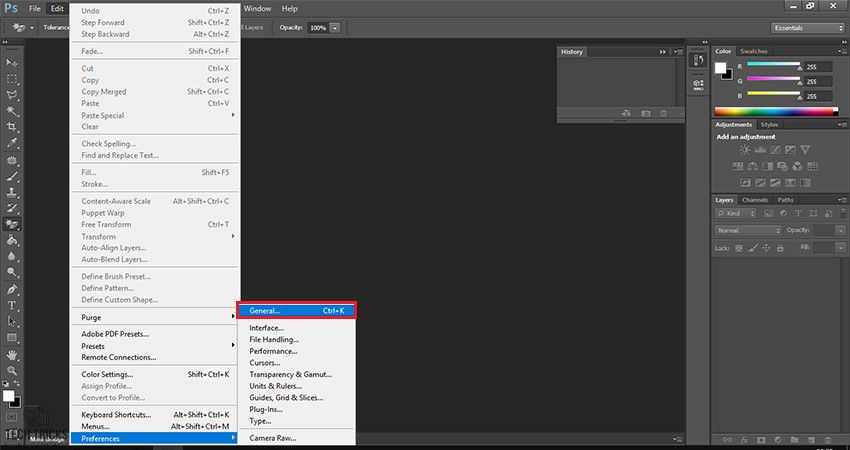The width and height of the screenshot is (850, 450).
Task: Open the Window menu
Action: tap(257, 9)
